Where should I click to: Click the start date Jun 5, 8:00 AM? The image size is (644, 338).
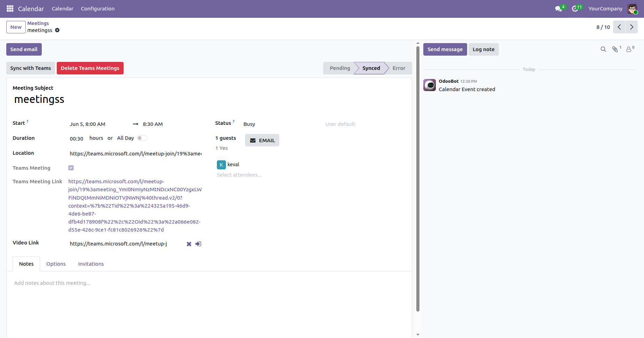pyautogui.click(x=88, y=124)
